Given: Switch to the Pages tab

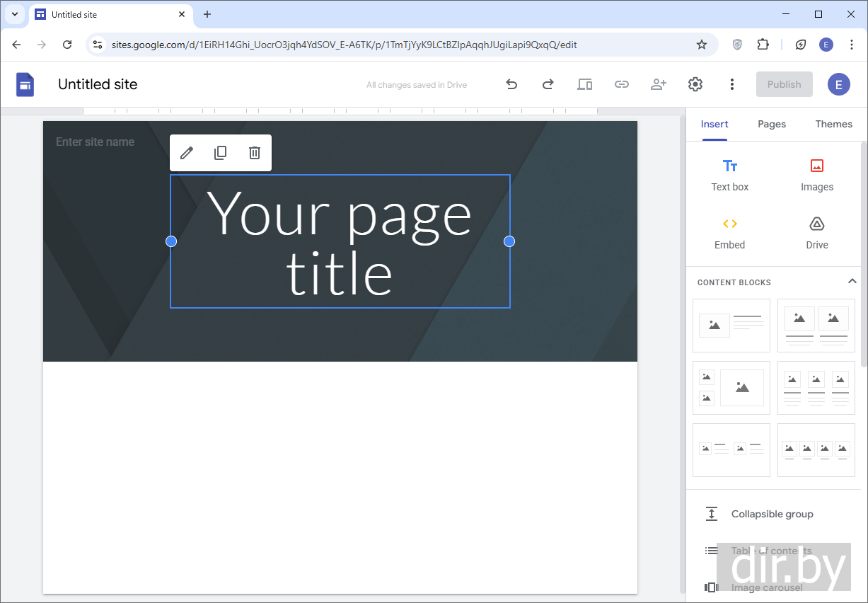Looking at the screenshot, I should click(x=771, y=124).
